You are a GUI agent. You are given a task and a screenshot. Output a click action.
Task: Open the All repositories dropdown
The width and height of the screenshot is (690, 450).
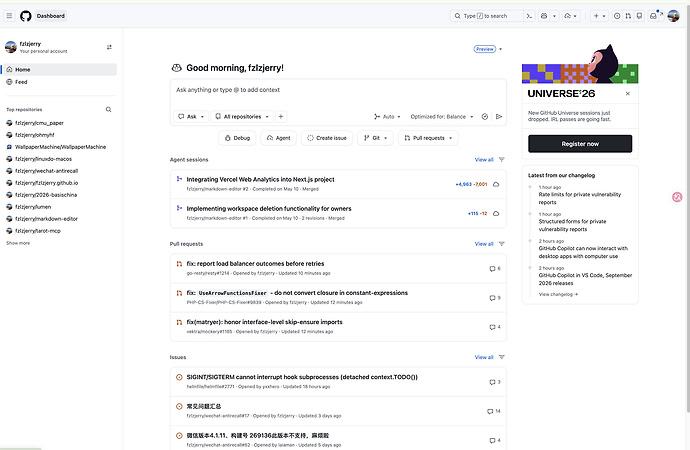coord(242,117)
